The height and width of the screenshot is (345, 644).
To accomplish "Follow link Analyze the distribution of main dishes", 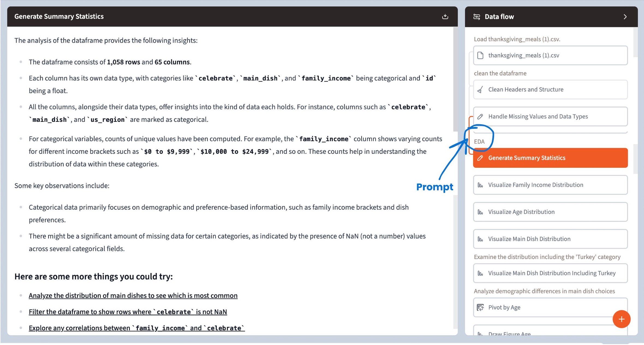I will [x=133, y=296].
